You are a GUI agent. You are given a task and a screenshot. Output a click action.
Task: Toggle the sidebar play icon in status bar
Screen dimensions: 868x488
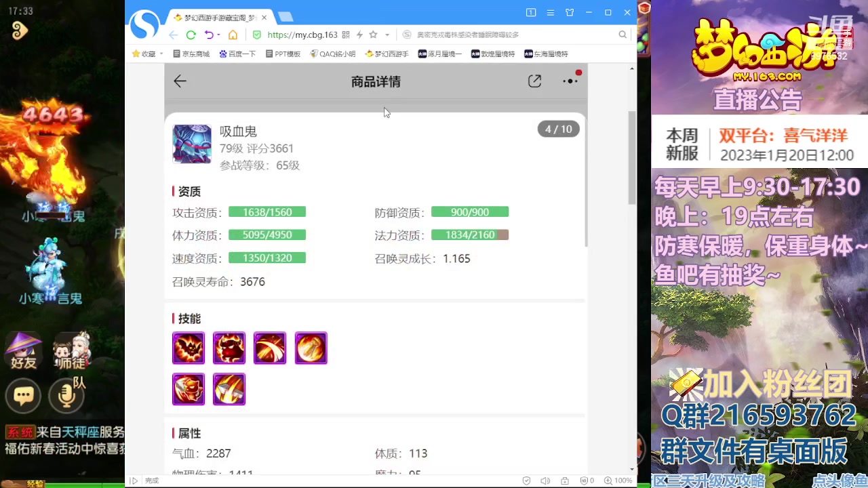click(134, 481)
